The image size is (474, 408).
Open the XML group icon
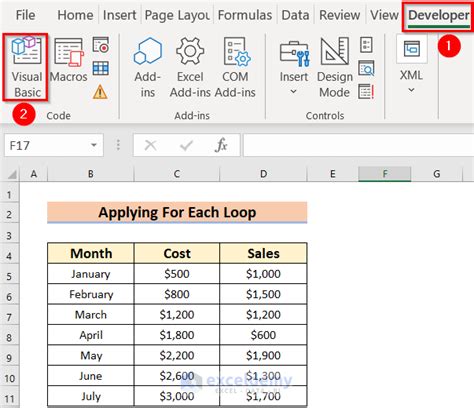click(x=412, y=50)
